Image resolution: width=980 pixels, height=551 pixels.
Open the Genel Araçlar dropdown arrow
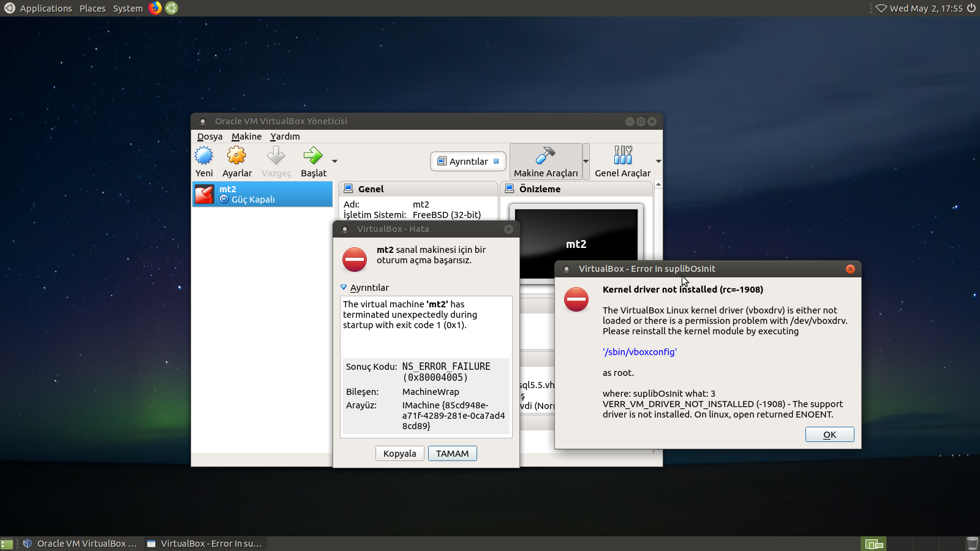tap(658, 162)
